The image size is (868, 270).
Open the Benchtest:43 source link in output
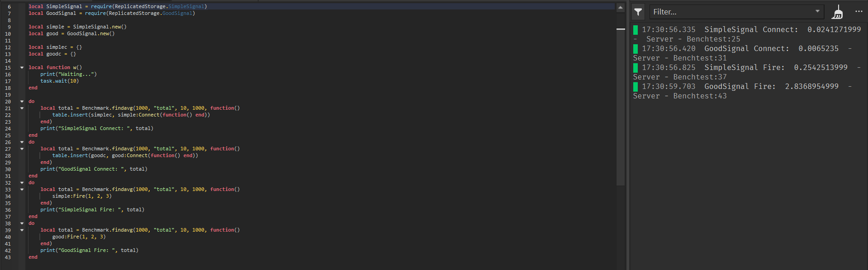click(x=700, y=96)
